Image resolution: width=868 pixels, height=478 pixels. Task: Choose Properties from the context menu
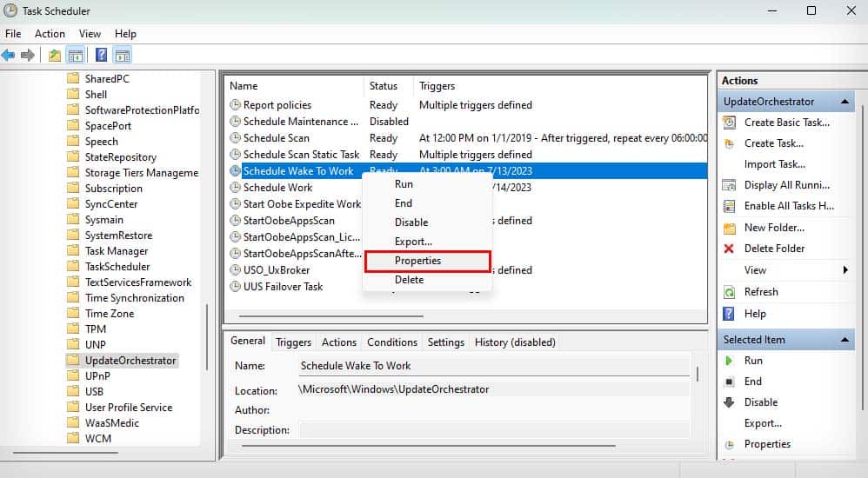tap(427, 261)
